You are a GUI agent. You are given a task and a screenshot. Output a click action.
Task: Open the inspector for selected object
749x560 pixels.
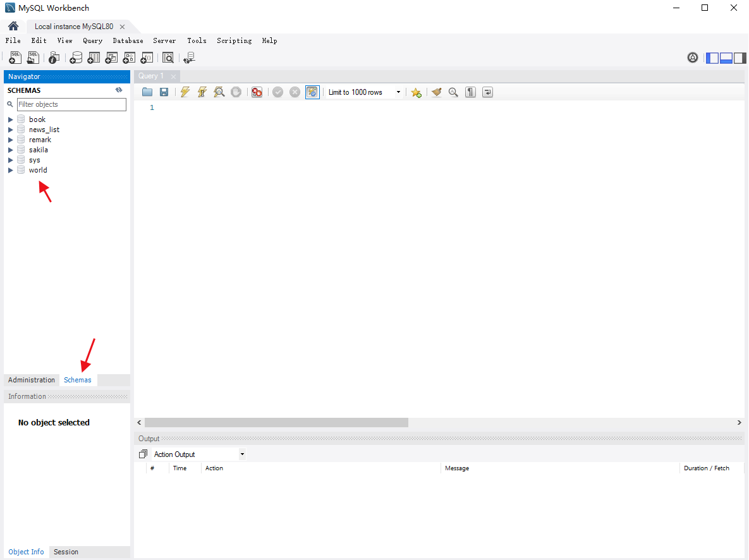pos(54,58)
